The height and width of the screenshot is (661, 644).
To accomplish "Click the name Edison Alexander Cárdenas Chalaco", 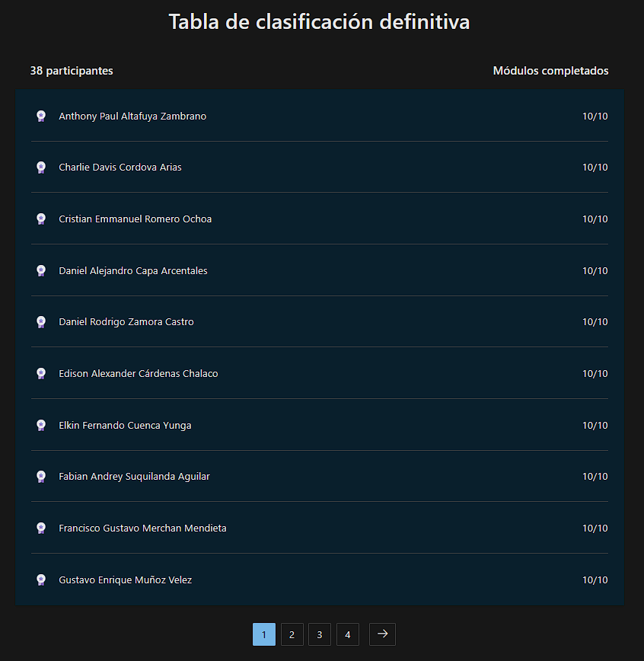I will (x=139, y=373).
